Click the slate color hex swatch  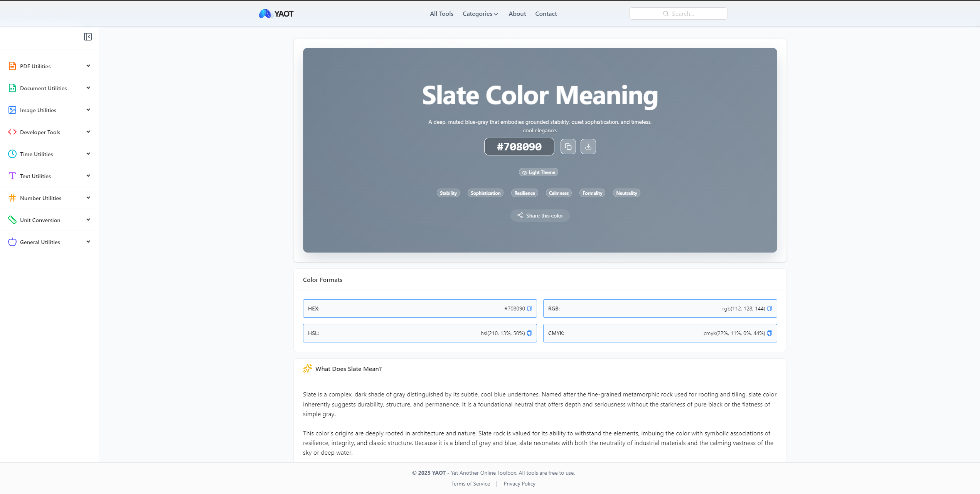[x=519, y=147]
